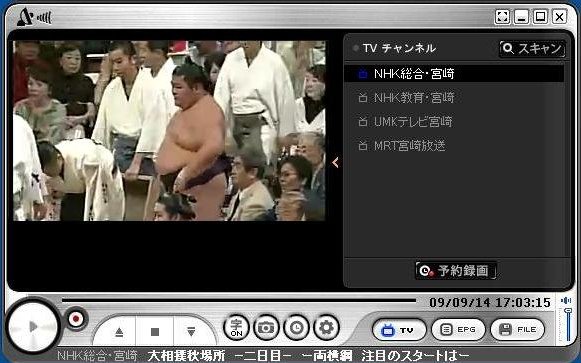
Task: Close the TV player window
Action: [x=559, y=17]
